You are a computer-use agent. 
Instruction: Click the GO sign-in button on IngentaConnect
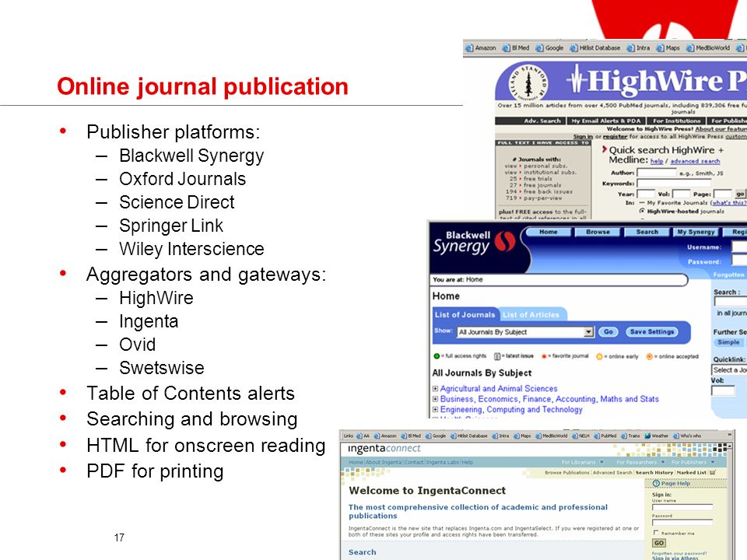[659, 543]
